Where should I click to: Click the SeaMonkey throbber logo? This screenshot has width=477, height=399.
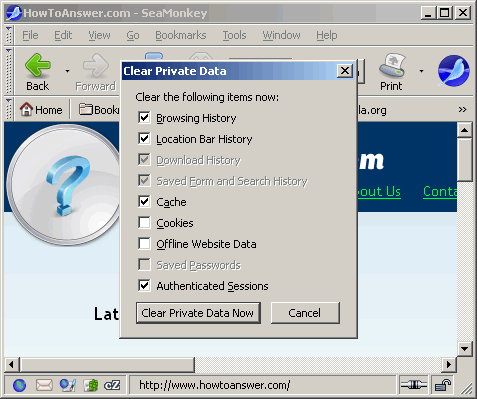[453, 71]
